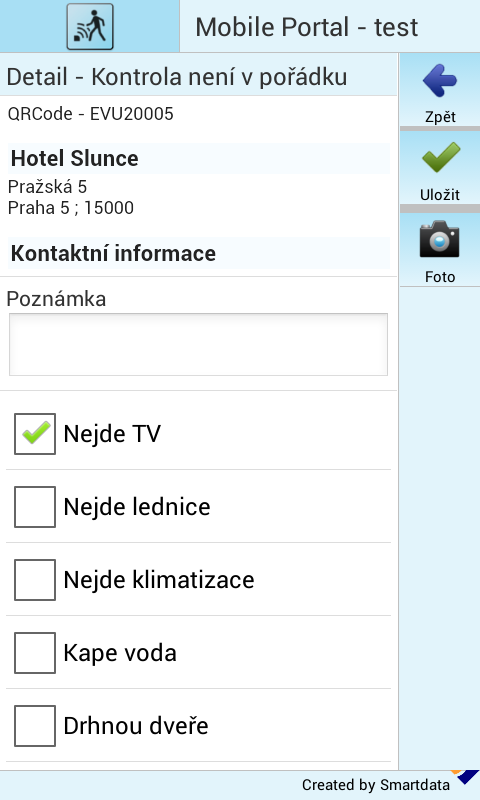Expand the Kontaktní informace section
480x800 pixels.
click(x=199, y=253)
